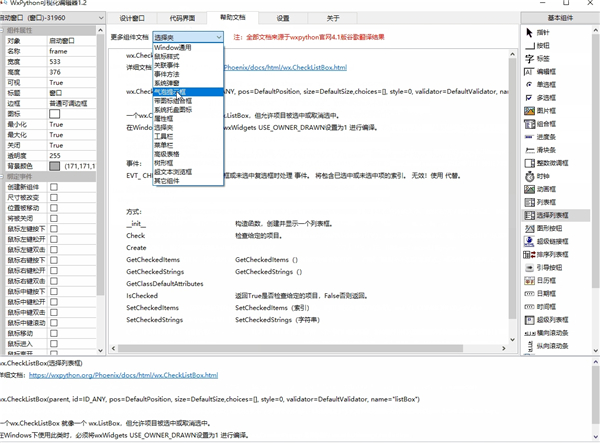
Task: Pick the 组合框 combo box component
Action: tap(540, 124)
